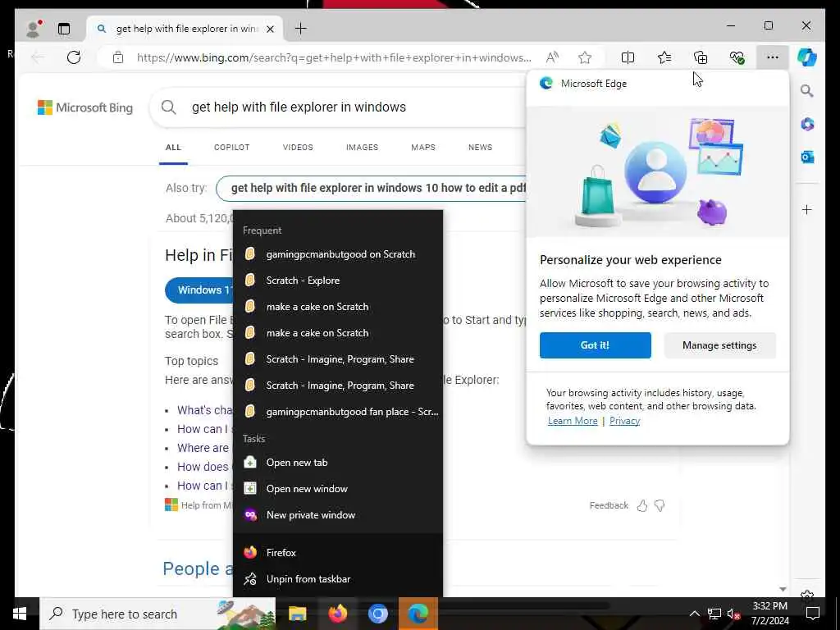Viewport: 840px width, 630px height.
Task: Open Settings and more ellipsis menu
Action: pyautogui.click(x=773, y=57)
